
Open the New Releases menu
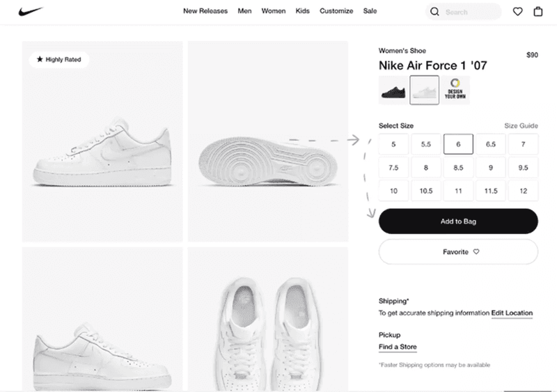205,11
